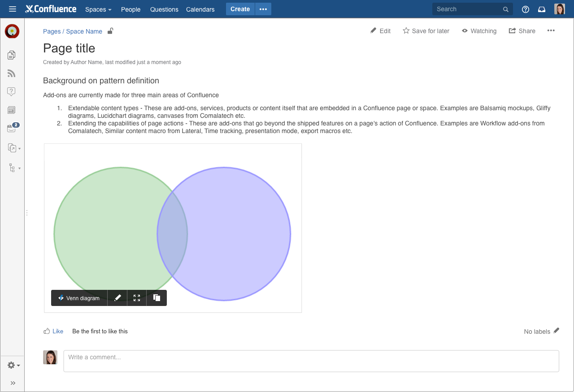Image resolution: width=574 pixels, height=392 pixels.
Task: Click the page restrictions unlock icon
Action: (x=110, y=31)
